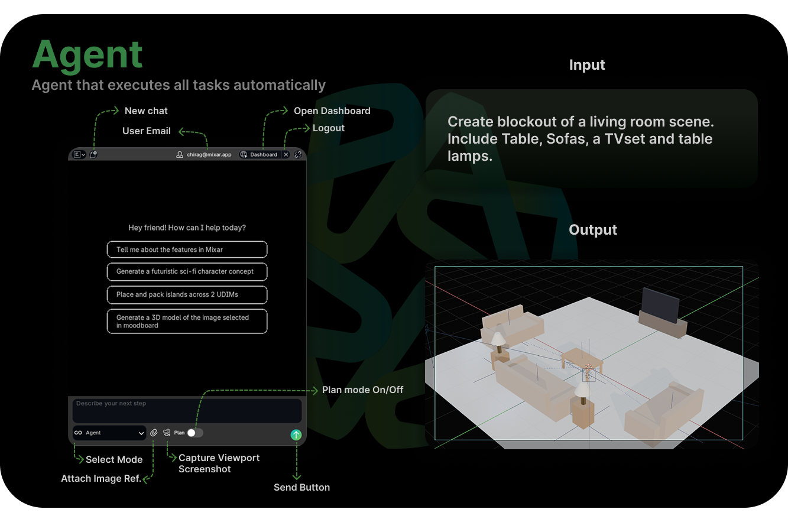
Task: Toggle Plan mode on
Action: (195, 433)
